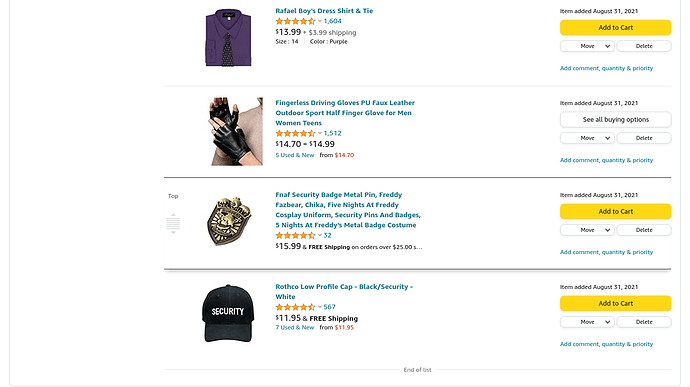Click the drag handle beside the Fnaf badge
Screen dimensions: 690x387
tap(173, 224)
